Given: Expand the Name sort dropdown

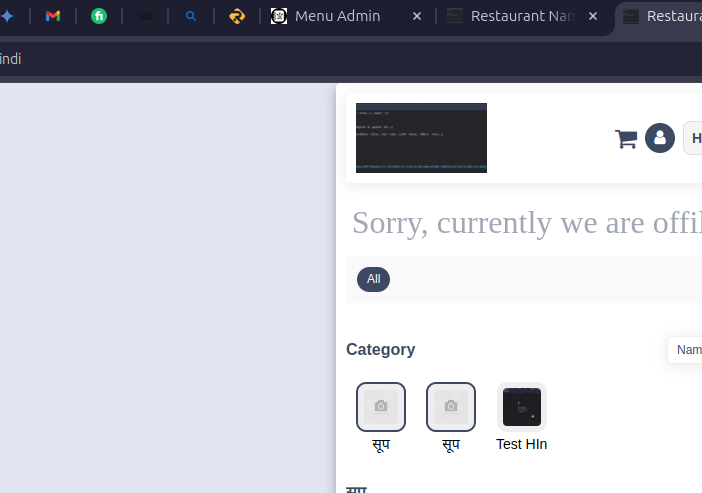Looking at the screenshot, I should 687,350.
